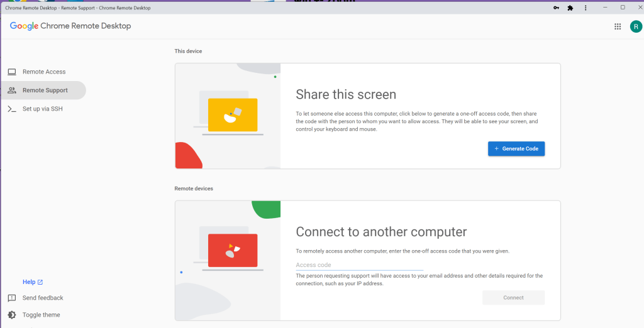Click the Connect to another computer heading
This screenshot has height=328, width=644.
point(381,232)
